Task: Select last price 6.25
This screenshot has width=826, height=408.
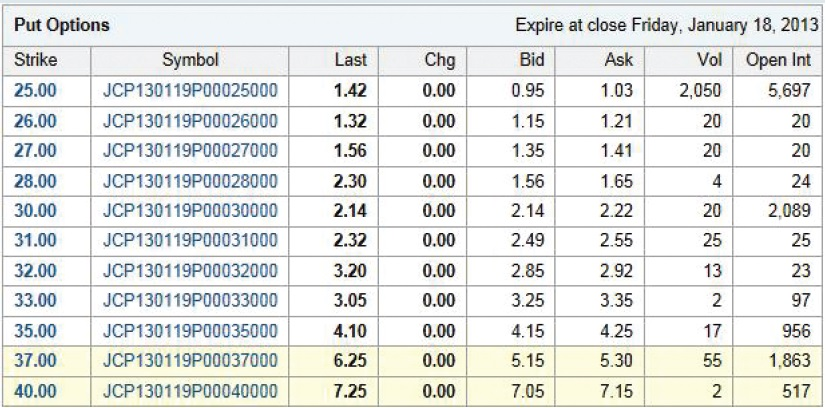Action: 349,361
